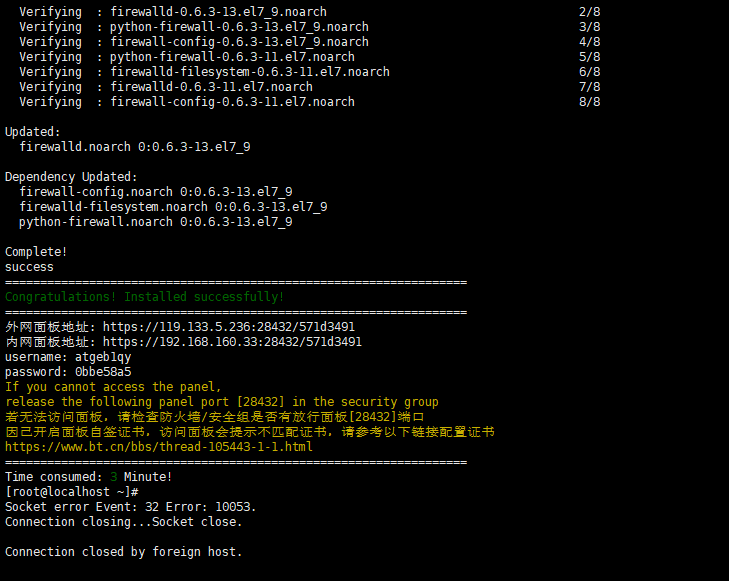Select the username value atgeb1qy
Image resolution: width=729 pixels, height=581 pixels.
click(x=103, y=357)
